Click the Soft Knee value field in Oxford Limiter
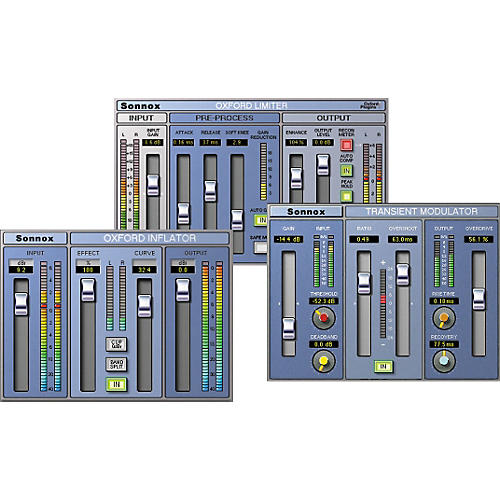The image size is (500, 500). (x=237, y=142)
